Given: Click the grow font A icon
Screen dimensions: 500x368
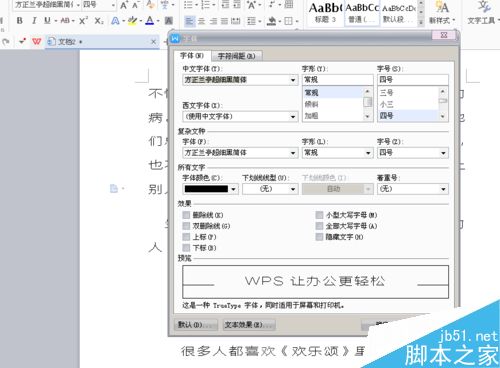Looking at the screenshot, I should click(124, 5).
